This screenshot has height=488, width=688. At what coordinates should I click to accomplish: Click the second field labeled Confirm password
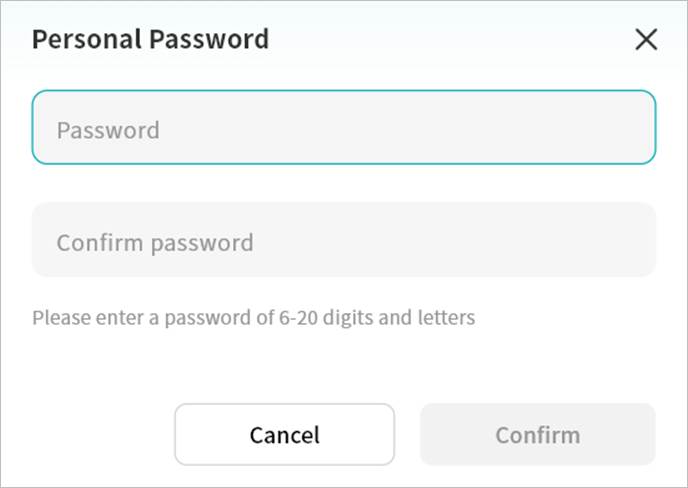coord(344,241)
